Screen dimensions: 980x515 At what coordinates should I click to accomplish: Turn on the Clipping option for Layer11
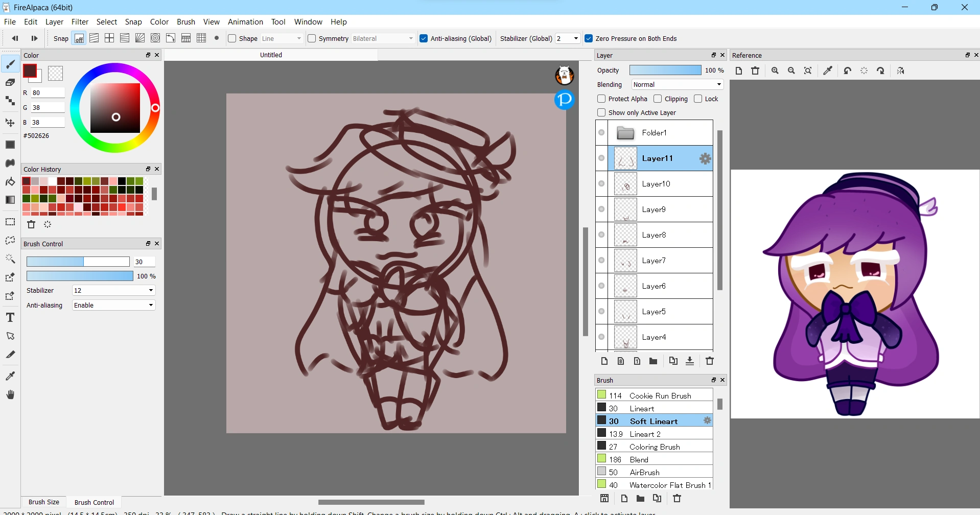tap(658, 99)
